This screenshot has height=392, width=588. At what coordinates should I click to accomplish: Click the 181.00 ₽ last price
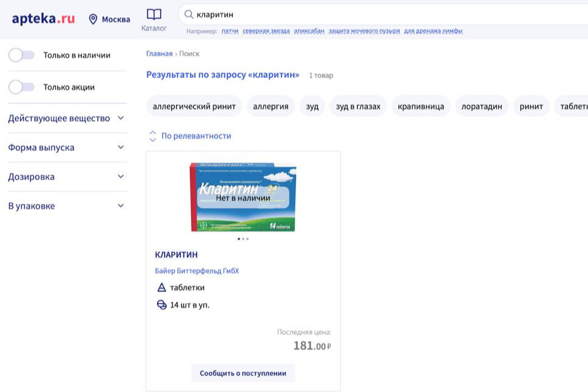pos(313,346)
